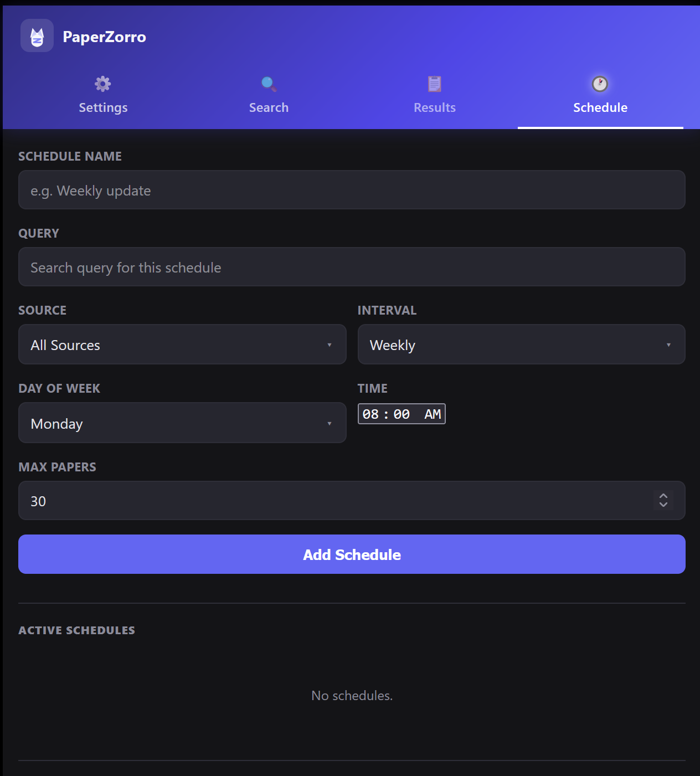
Task: Open the Settings tab label
Action: pos(103,107)
